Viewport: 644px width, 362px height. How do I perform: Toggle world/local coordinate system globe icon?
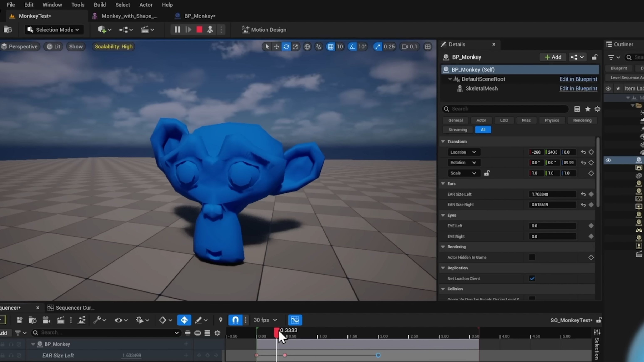(307, 47)
